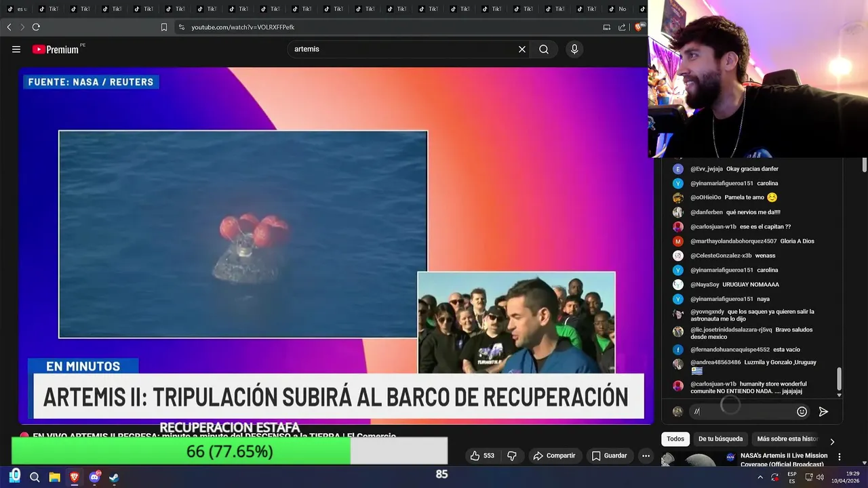This screenshot has width=868, height=488.
Task: Click chat message 'qué nervios me da!!!!'
Action: click(x=753, y=212)
